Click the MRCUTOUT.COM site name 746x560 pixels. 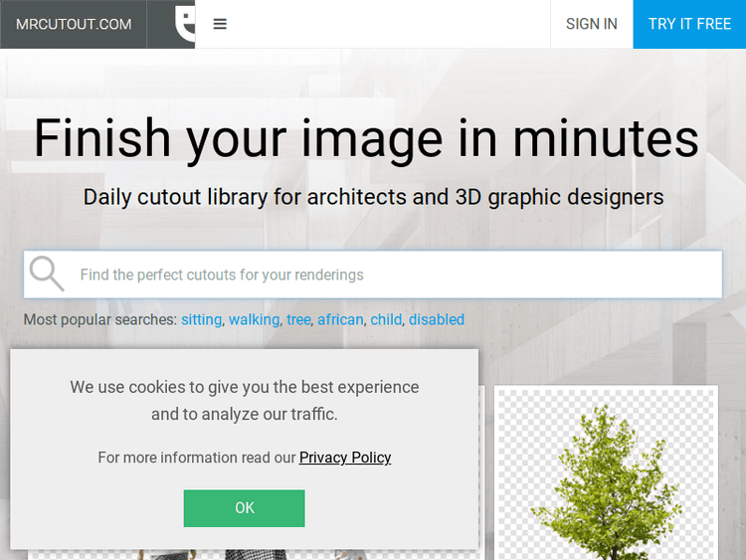pyautogui.click(x=74, y=24)
